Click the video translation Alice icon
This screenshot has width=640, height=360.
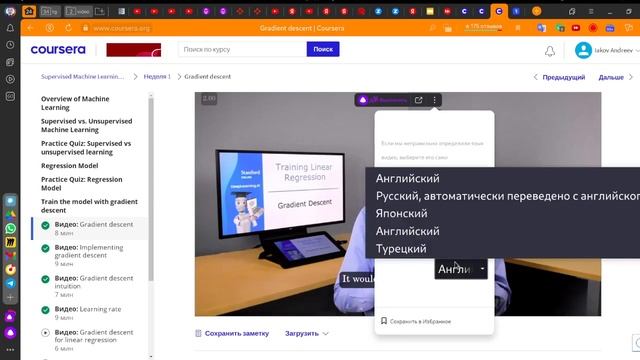coord(363,100)
